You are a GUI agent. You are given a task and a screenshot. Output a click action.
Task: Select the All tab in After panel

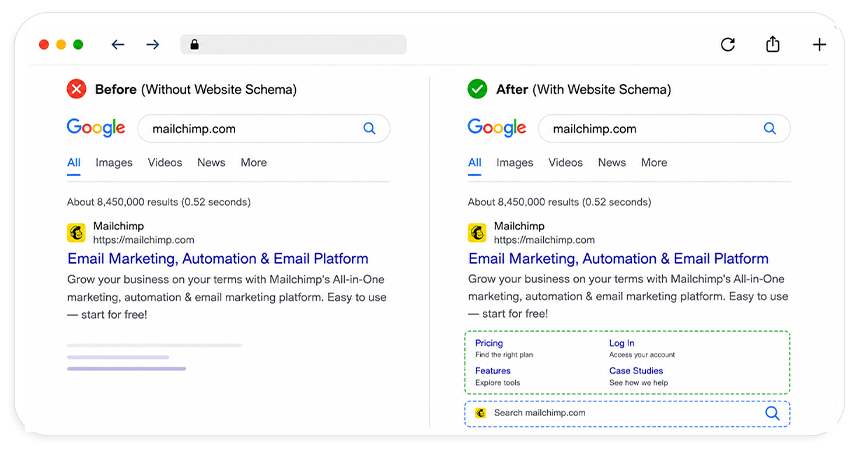pyautogui.click(x=474, y=163)
